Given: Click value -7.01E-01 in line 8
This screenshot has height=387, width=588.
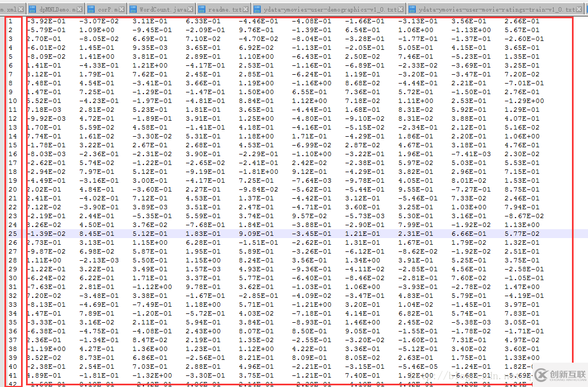Looking at the screenshot, I should 524,83.
